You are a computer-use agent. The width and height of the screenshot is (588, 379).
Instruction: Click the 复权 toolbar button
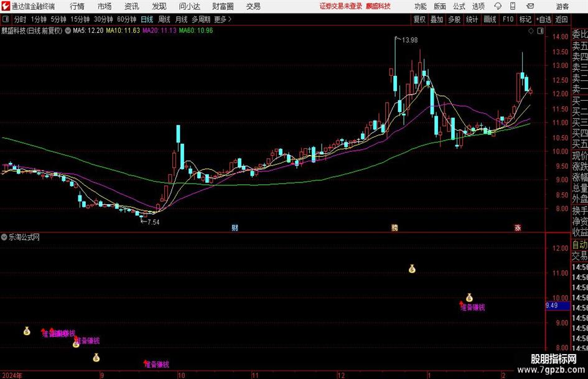pos(419,19)
